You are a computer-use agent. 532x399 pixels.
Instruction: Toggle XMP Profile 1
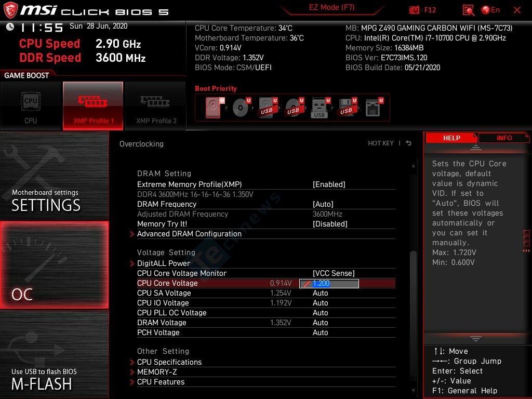(93, 106)
